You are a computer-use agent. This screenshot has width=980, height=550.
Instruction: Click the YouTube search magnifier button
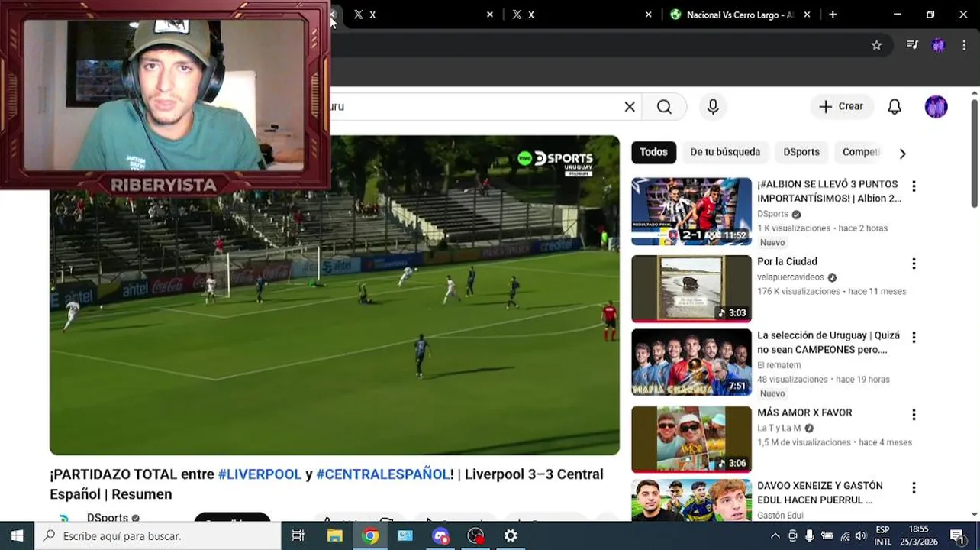(x=664, y=107)
